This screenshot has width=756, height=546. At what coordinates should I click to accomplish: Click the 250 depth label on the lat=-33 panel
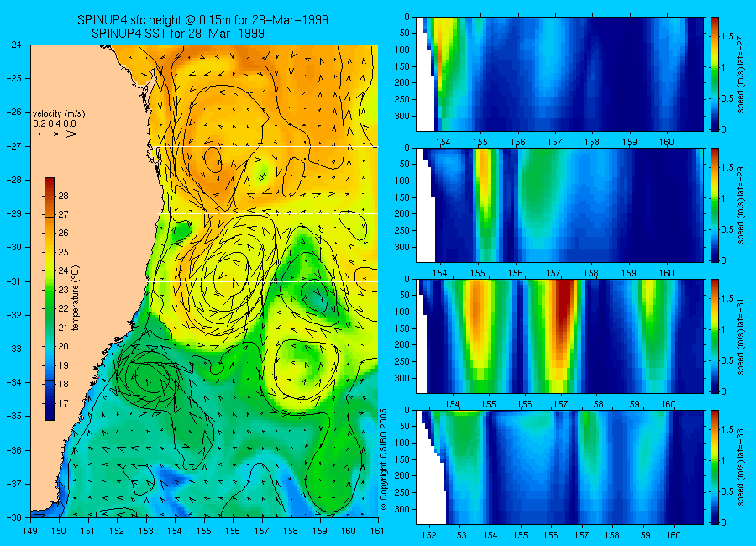(403, 492)
